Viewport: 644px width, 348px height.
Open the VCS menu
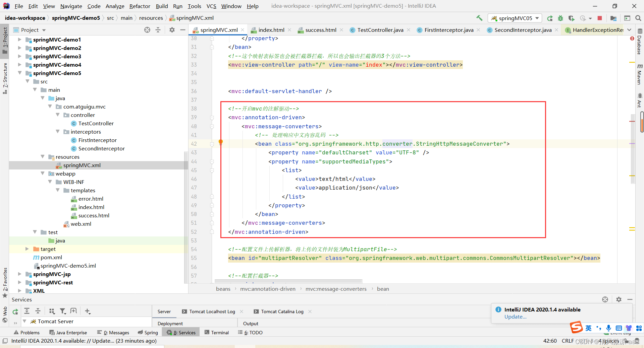tap(211, 6)
